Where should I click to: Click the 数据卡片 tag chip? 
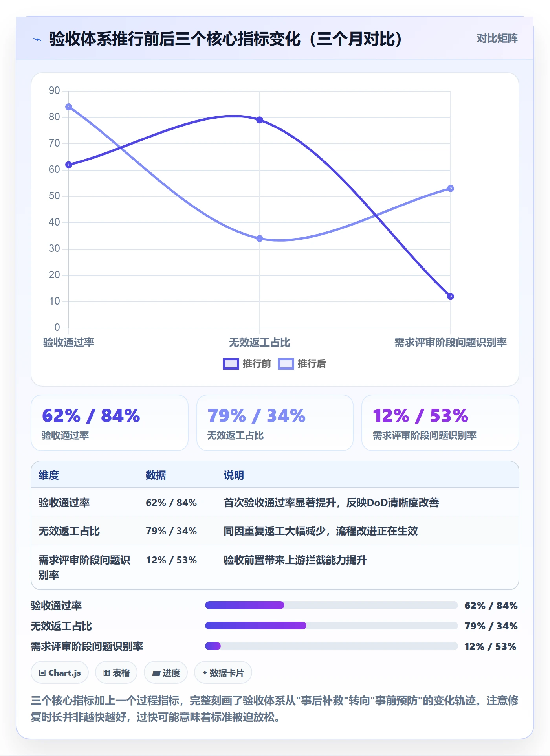(223, 673)
